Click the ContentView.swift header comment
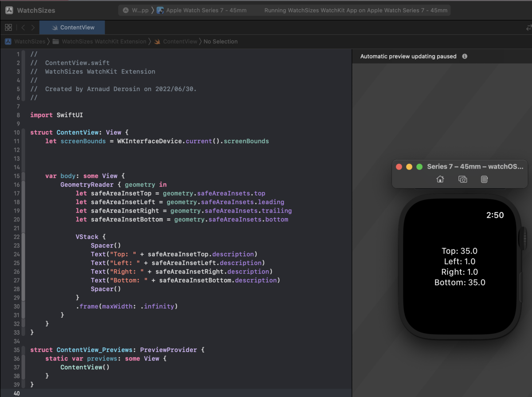Image resolution: width=532 pixels, height=397 pixels. (x=70, y=63)
